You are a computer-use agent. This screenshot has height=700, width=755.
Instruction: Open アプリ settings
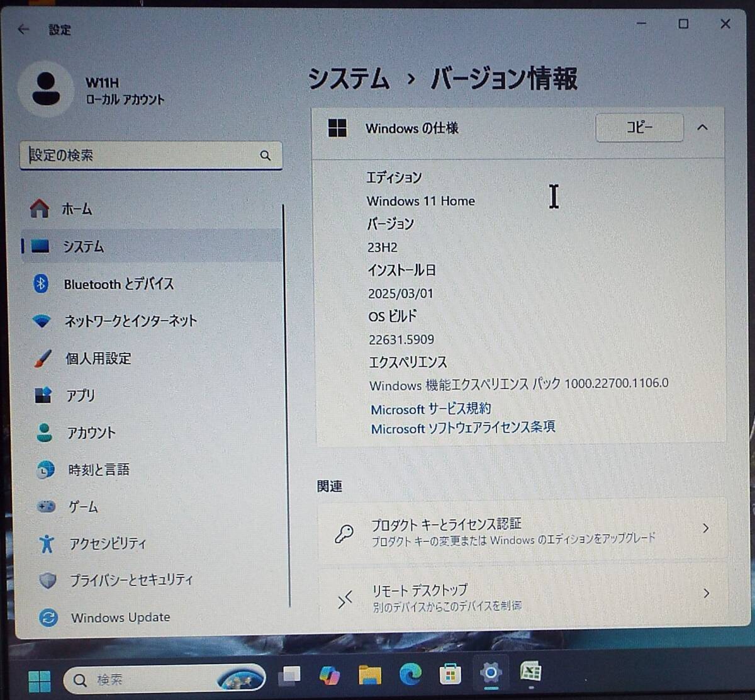(152, 395)
